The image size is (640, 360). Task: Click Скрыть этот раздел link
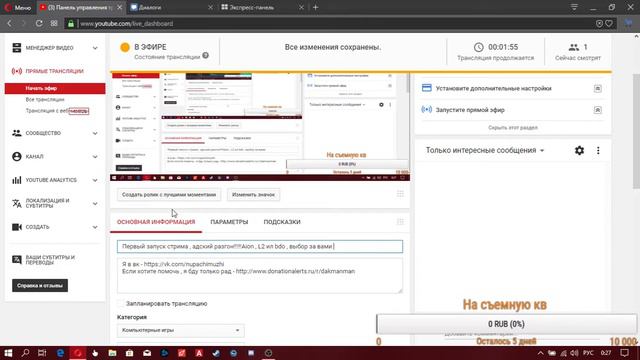click(513, 128)
